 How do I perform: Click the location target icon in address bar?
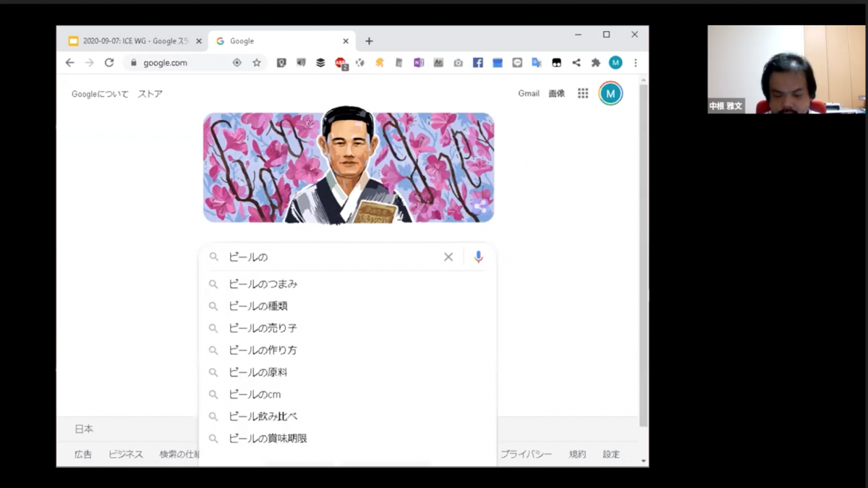tap(237, 63)
